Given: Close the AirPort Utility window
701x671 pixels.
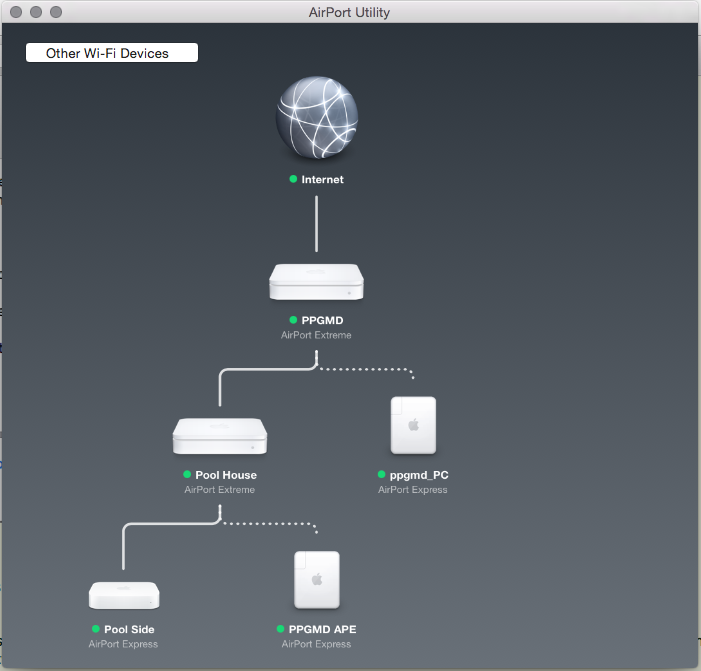Looking at the screenshot, I should click(16, 12).
